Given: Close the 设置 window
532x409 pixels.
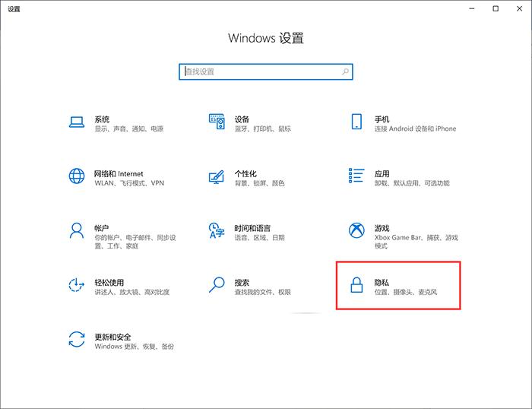Looking at the screenshot, I should 519,8.
